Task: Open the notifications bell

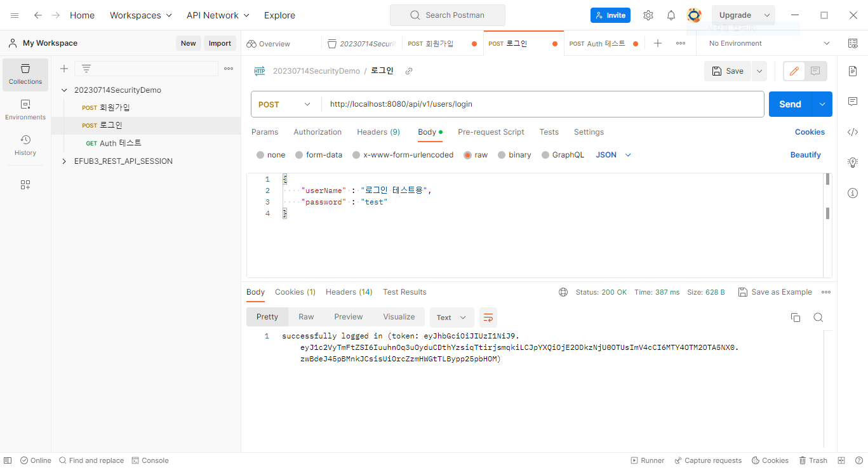Action: pyautogui.click(x=671, y=15)
